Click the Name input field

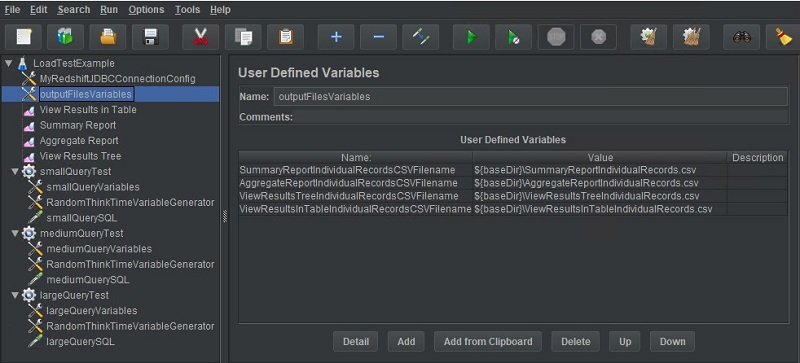coord(531,96)
